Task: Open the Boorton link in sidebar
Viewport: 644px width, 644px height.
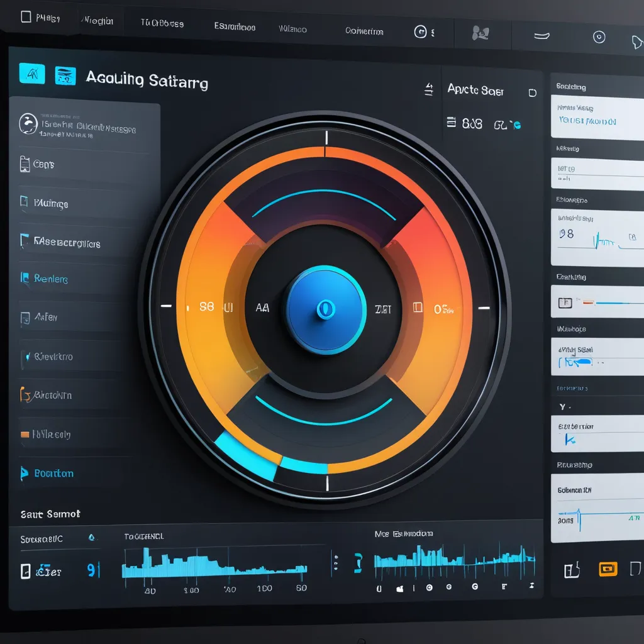Action: (x=54, y=474)
